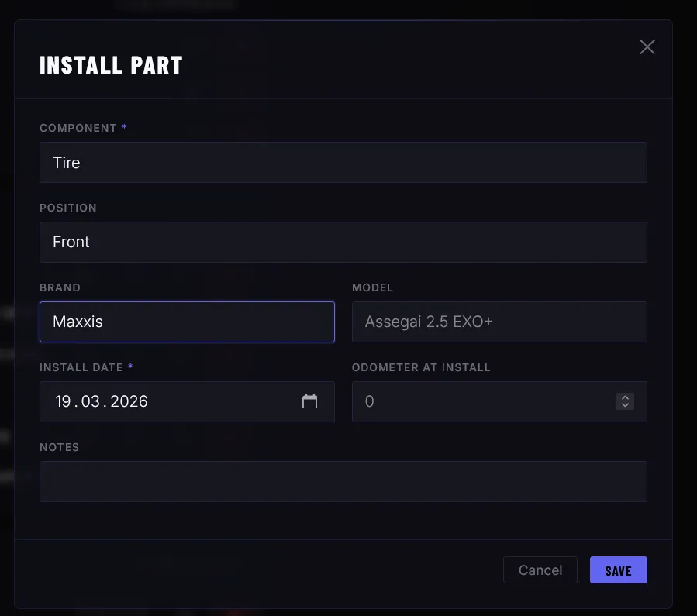Cancel the part installation
The width and height of the screenshot is (697, 616).
(x=540, y=570)
